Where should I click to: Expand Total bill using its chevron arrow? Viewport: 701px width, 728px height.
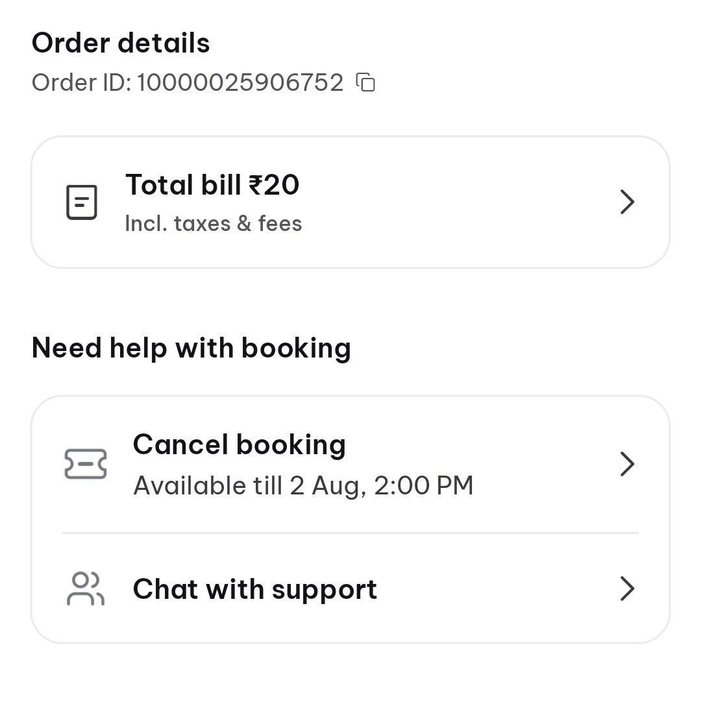coord(627,202)
